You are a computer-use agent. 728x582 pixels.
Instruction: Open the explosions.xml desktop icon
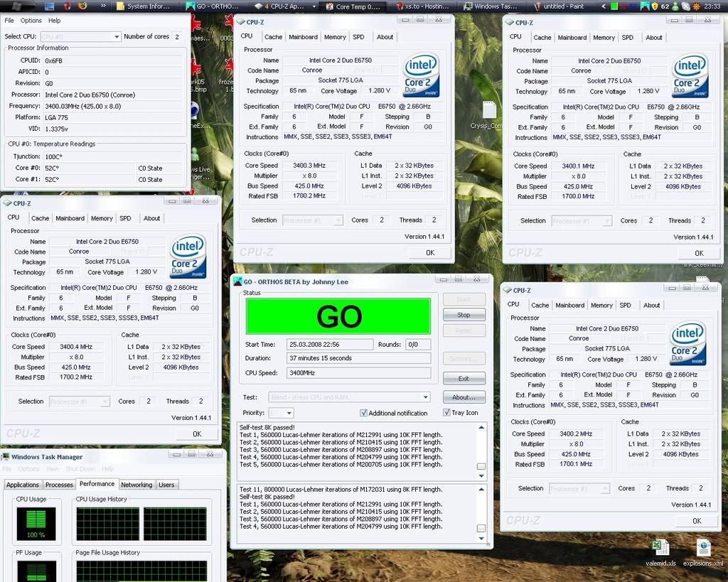coord(703,553)
